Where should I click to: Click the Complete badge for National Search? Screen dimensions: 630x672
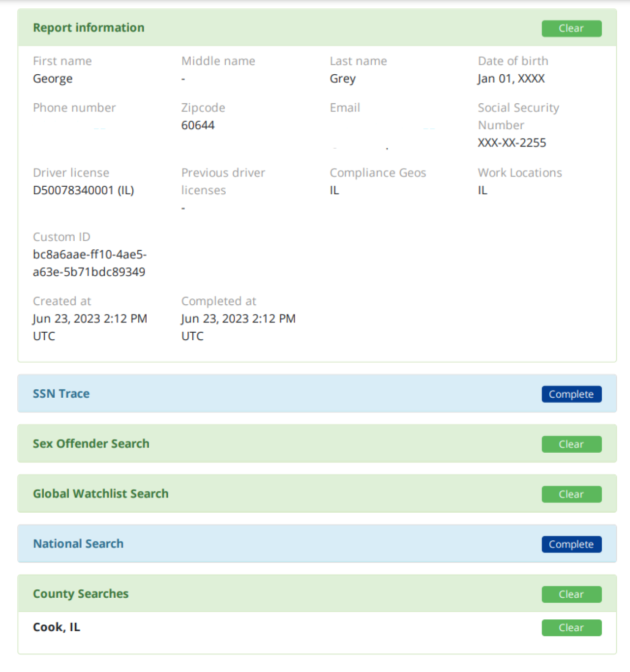click(571, 544)
